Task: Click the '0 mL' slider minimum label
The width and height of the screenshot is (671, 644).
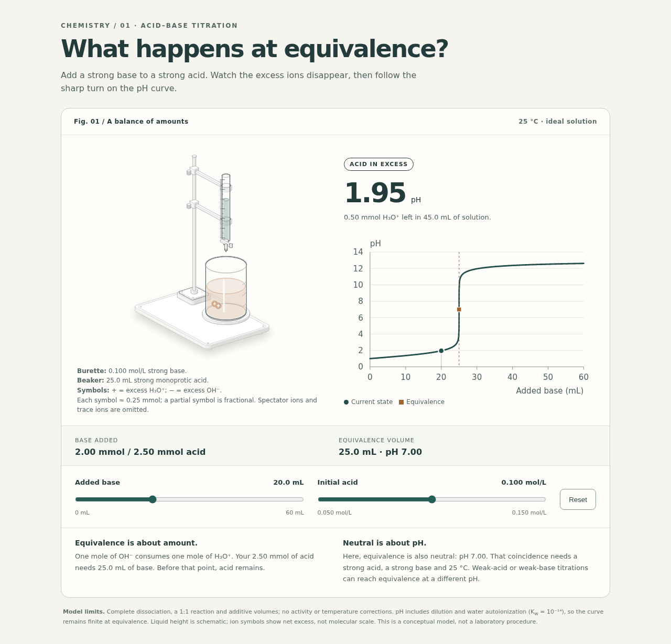Action: point(82,512)
